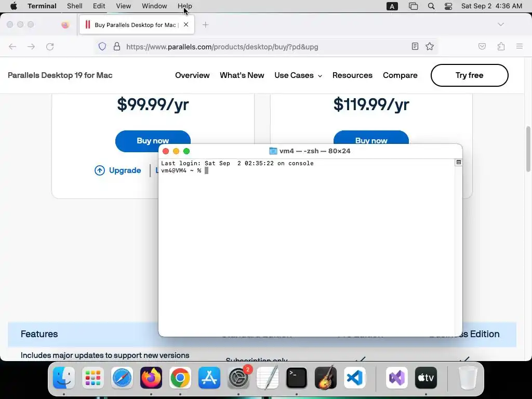532x399 pixels.
Task: Open Control Center icon
Action: [448, 6]
